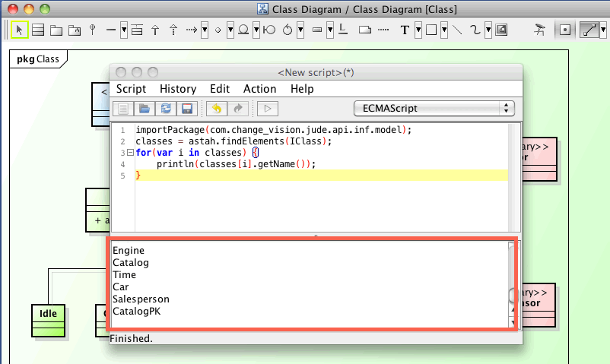Open the History menu

(177, 89)
